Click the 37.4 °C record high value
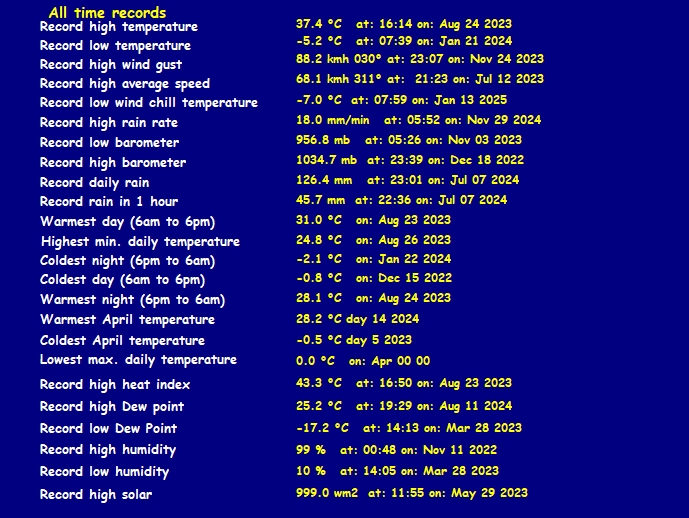689x518 pixels. click(404, 24)
